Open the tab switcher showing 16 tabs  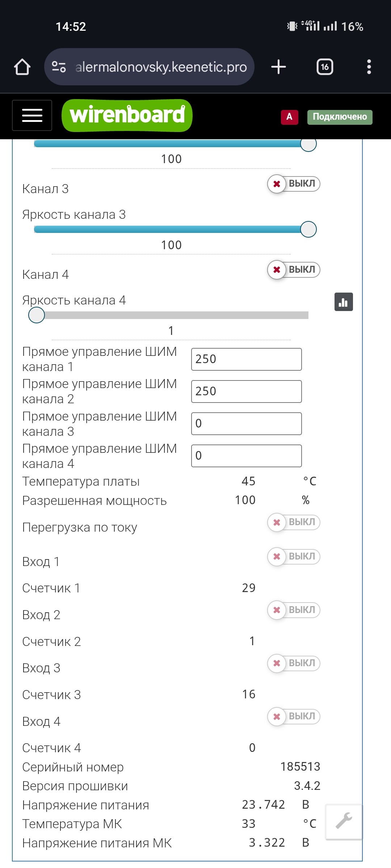coord(325,67)
